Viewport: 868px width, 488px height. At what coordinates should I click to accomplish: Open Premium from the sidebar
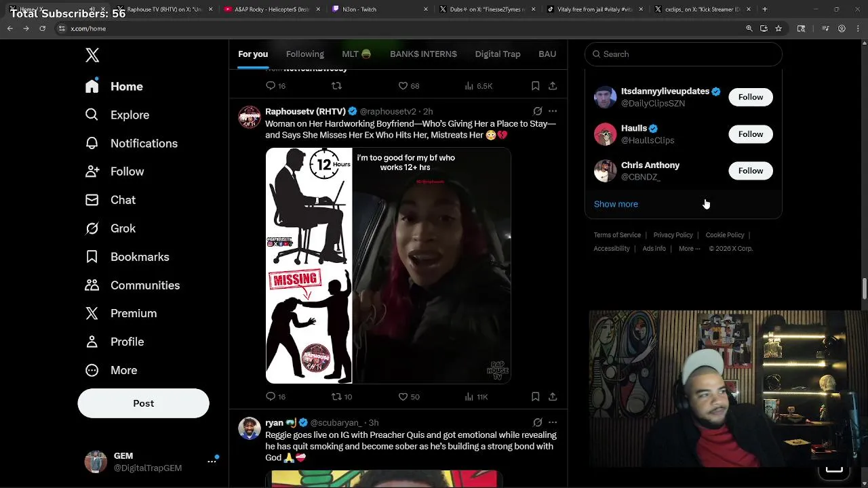pos(121,314)
